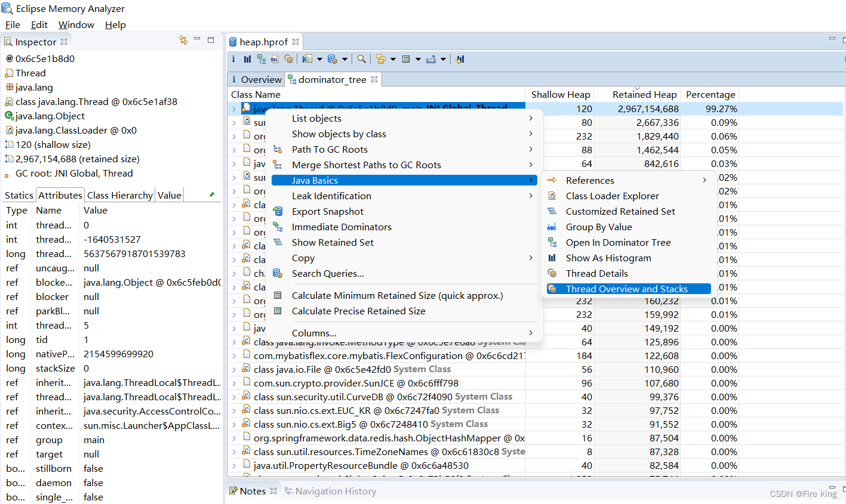Open the Copy submenu entry
The width and height of the screenshot is (846, 504).
tap(404, 258)
